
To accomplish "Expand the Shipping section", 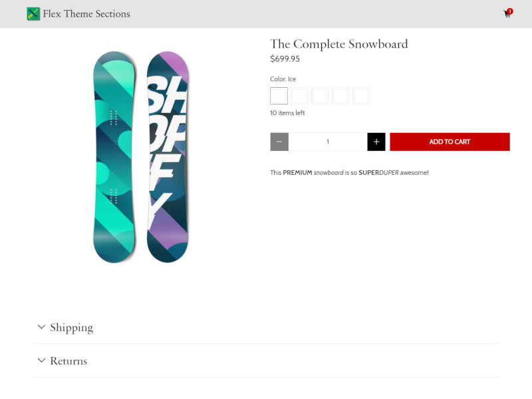I will click(71, 327).
